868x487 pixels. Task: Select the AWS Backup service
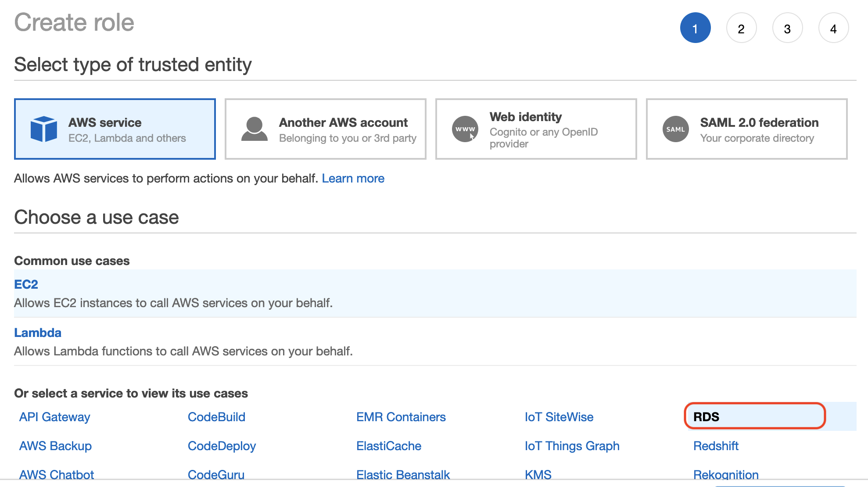click(x=56, y=446)
